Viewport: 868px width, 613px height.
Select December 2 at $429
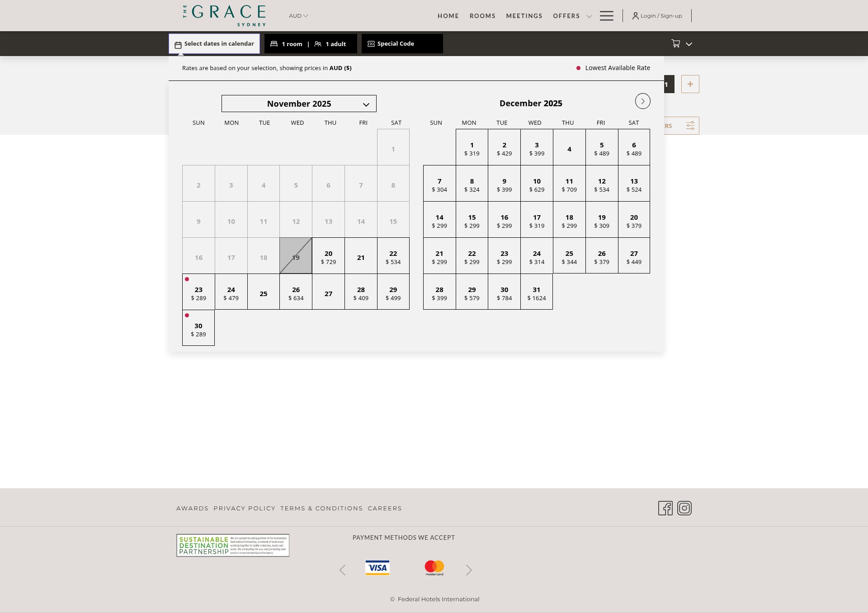pos(504,147)
